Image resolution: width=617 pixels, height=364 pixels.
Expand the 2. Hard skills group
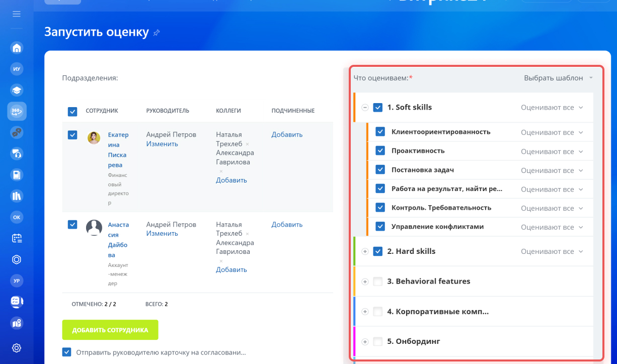pyautogui.click(x=365, y=251)
